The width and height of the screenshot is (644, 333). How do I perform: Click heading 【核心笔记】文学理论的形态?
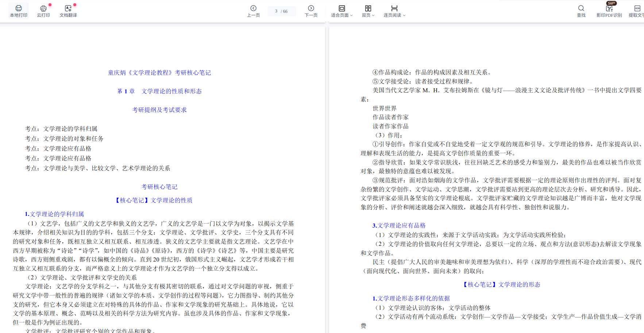pyautogui.click(x=501, y=284)
